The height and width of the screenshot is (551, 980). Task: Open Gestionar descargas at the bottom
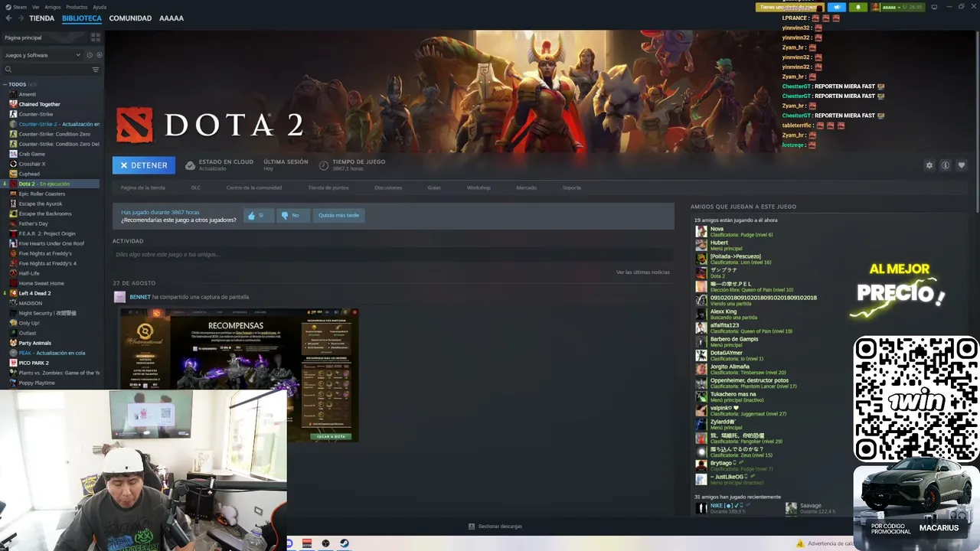tap(495, 527)
